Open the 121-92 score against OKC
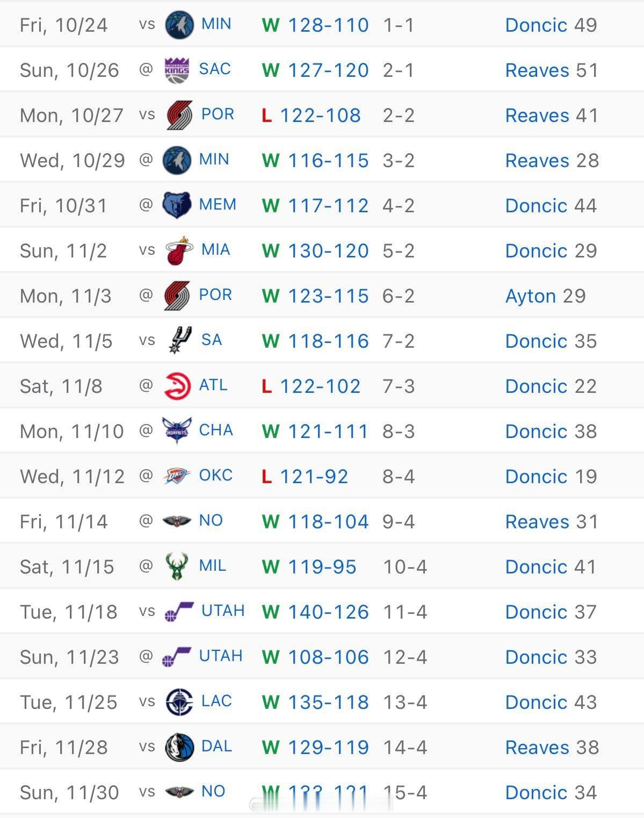The height and width of the screenshot is (818, 644). [314, 476]
